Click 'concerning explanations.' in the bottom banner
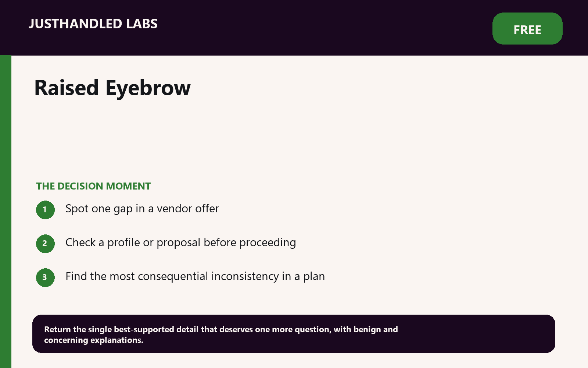The image size is (588, 368). [94, 340]
